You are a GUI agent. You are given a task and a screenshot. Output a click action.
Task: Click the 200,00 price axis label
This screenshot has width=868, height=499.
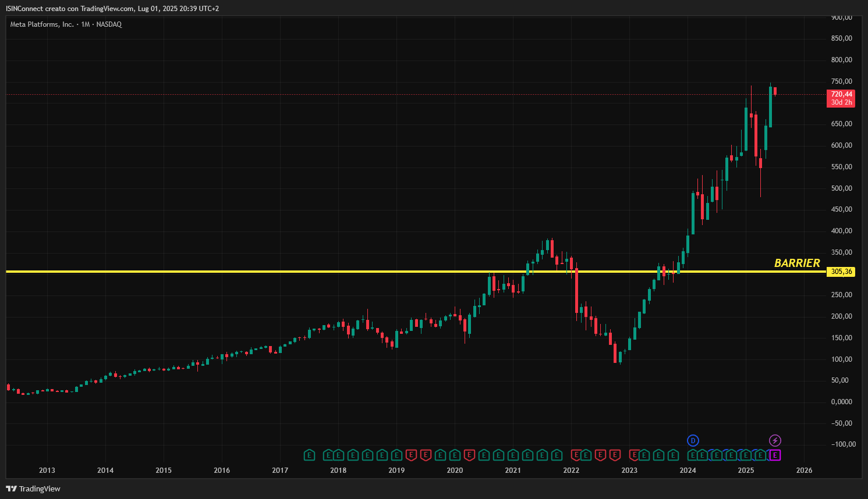point(842,316)
